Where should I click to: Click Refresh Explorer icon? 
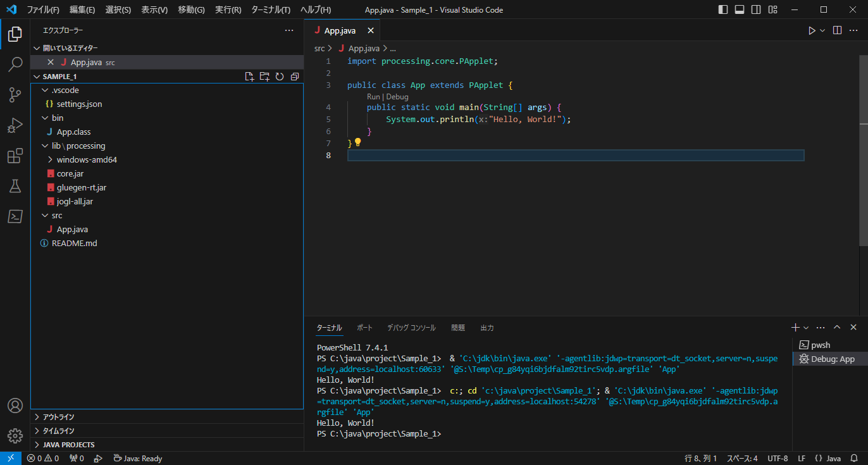(280, 77)
